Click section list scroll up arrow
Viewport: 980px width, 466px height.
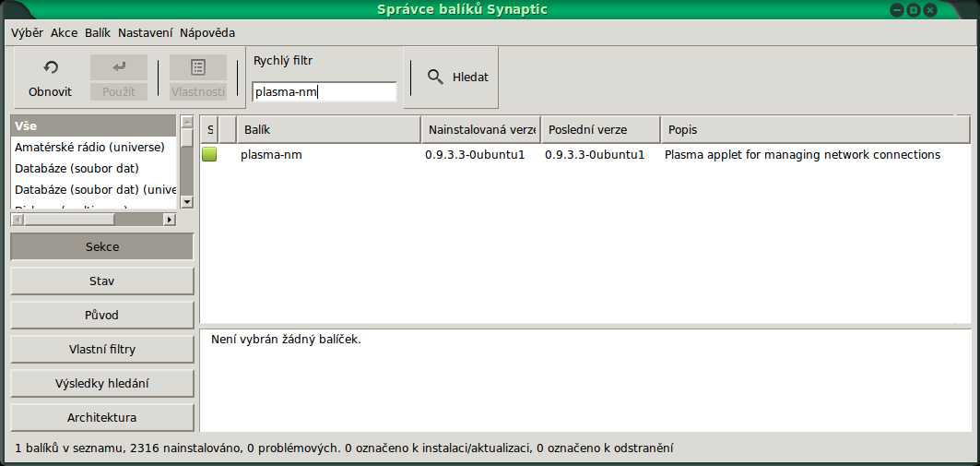187,122
